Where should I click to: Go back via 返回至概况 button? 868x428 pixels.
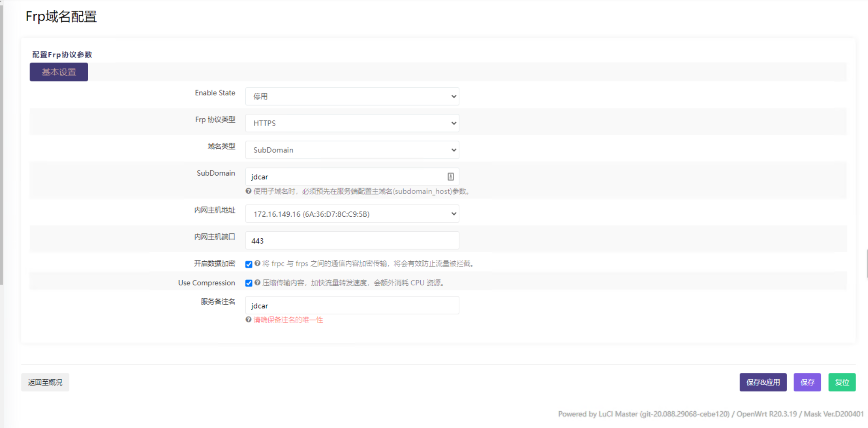pos(45,382)
